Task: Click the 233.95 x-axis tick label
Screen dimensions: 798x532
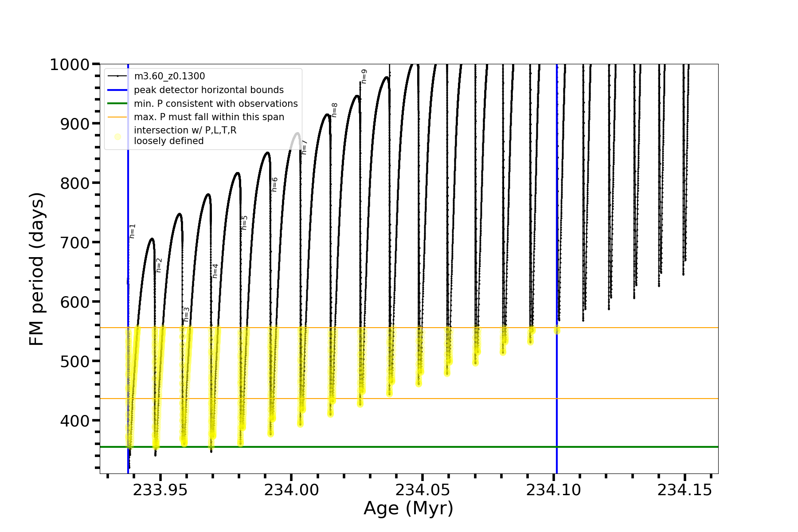Action: [160, 490]
